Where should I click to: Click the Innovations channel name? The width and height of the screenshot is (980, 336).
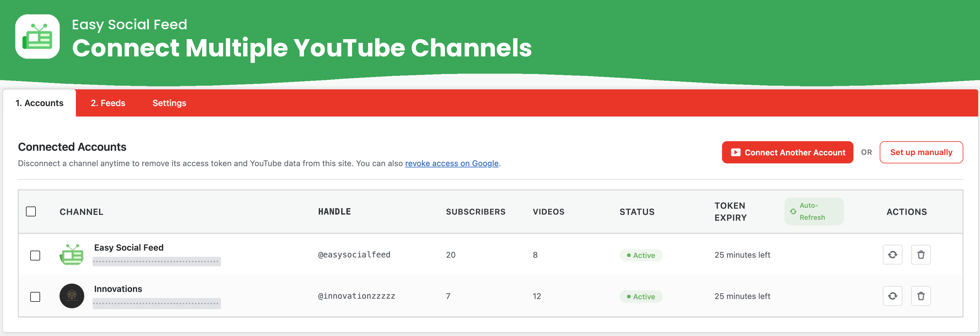pos(118,289)
